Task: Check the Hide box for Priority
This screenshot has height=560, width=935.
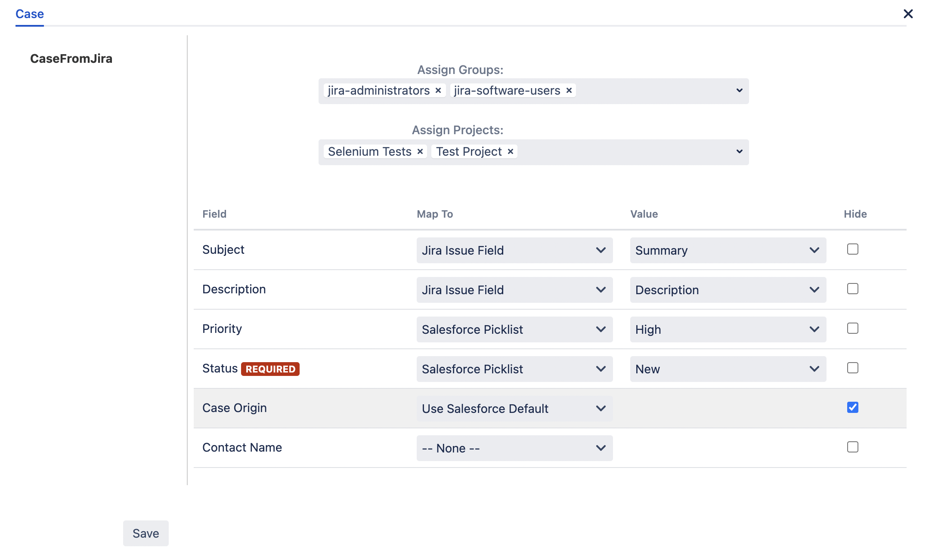Action: coord(852,329)
